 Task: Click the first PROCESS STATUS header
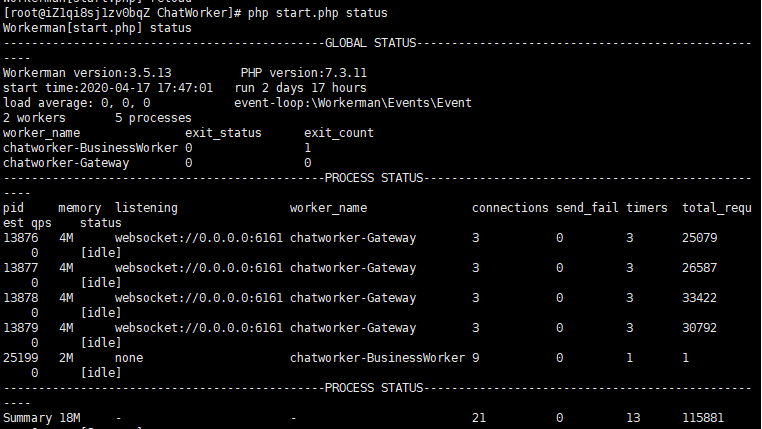point(374,178)
